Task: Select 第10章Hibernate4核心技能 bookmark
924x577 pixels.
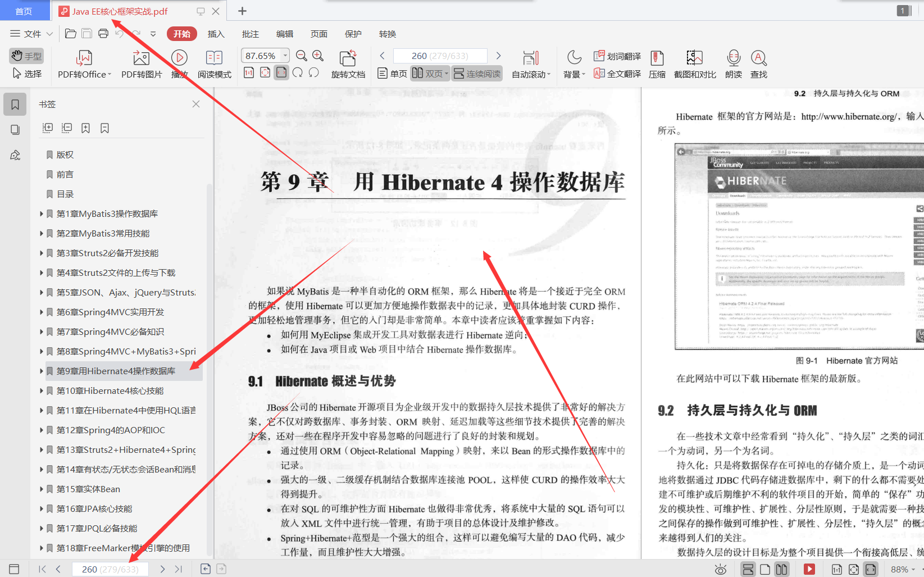Action: 110,390
